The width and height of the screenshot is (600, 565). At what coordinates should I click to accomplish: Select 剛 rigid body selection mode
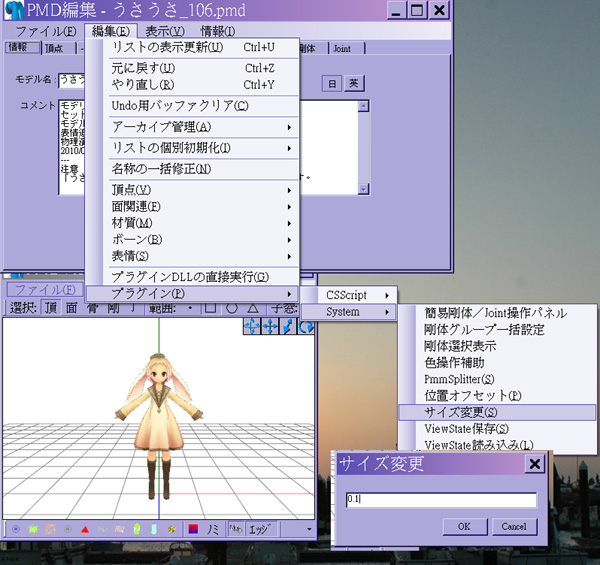(x=113, y=308)
